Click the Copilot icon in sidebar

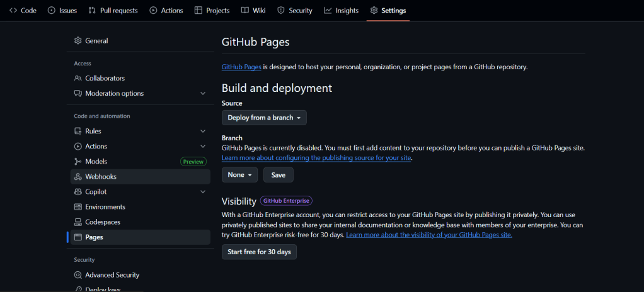pos(78,192)
